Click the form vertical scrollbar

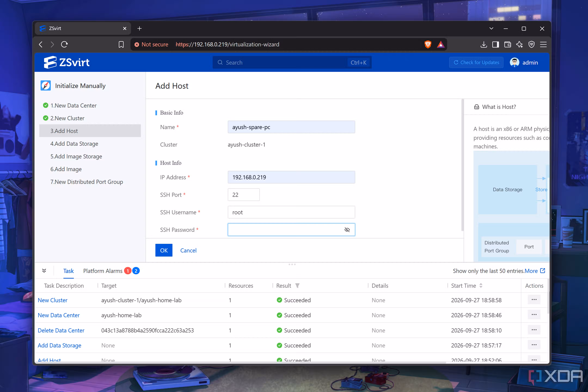point(463,165)
